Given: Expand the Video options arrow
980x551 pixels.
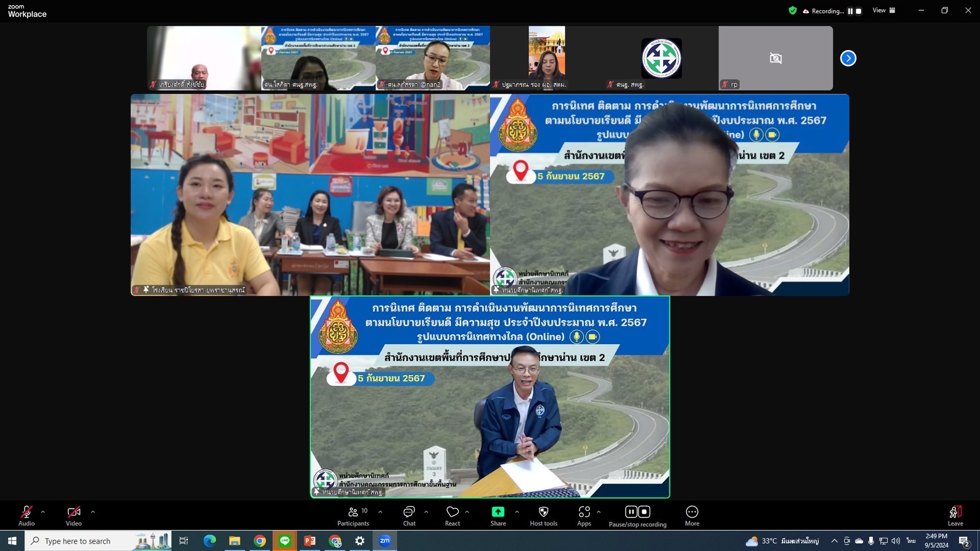Looking at the screenshot, I should [x=92, y=511].
